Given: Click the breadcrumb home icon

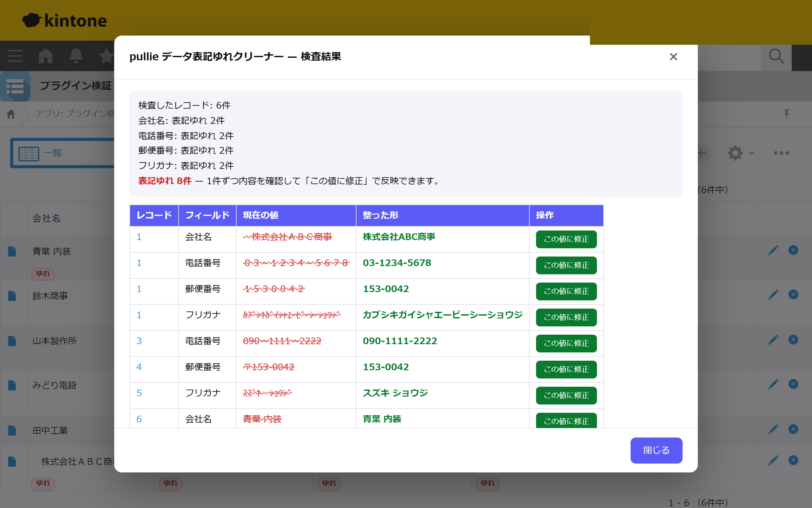Looking at the screenshot, I should [11, 114].
